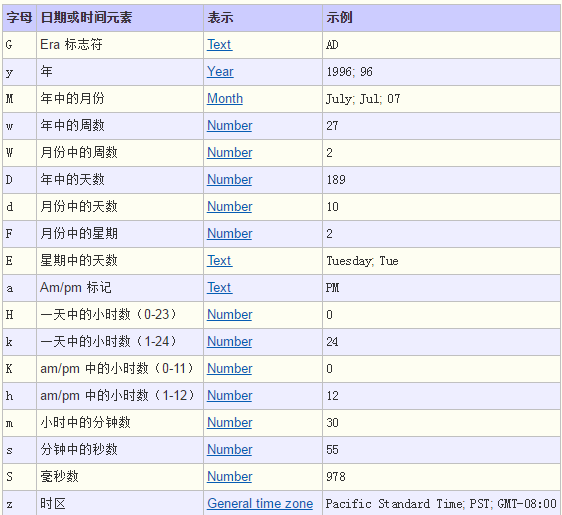The image size is (562, 515).
Task: Open Number link for 年中的天数
Action: coord(230,180)
